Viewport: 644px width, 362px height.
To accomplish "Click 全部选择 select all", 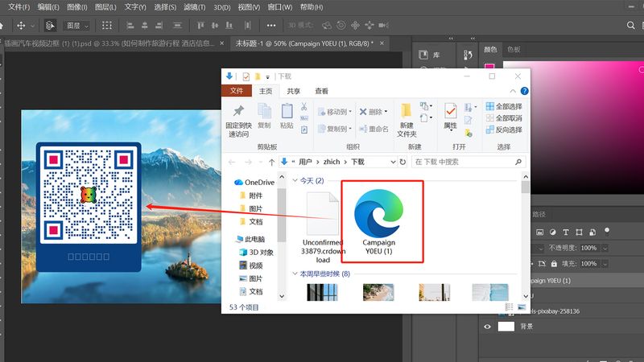I will click(x=504, y=106).
